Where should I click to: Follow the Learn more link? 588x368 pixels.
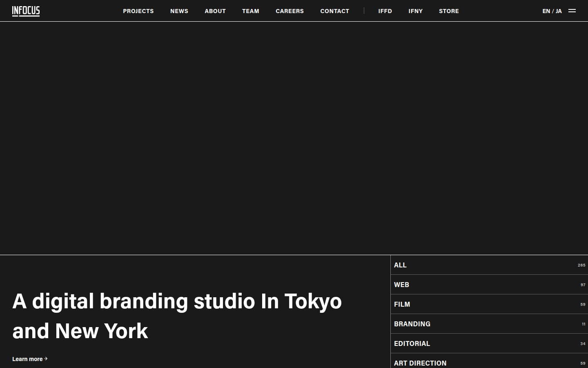point(30,359)
